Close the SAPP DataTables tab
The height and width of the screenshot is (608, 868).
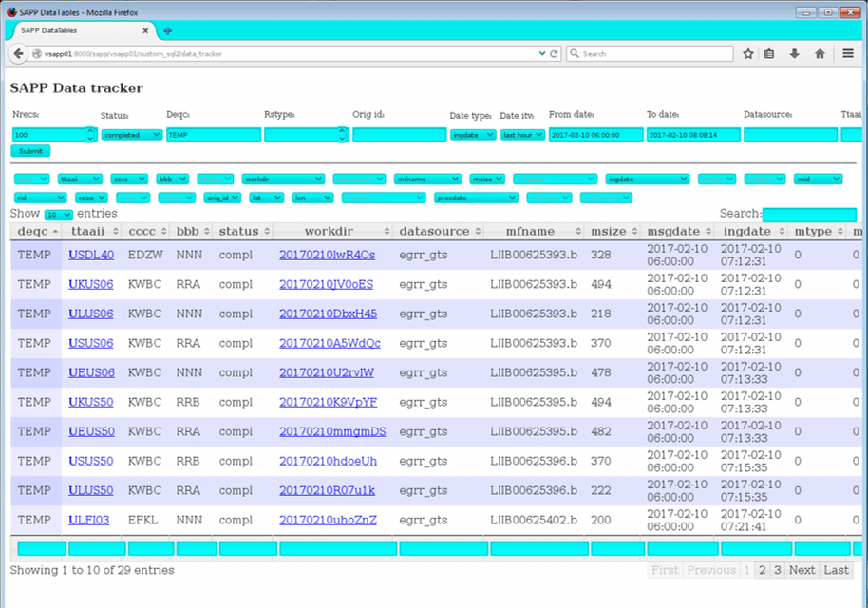coord(145,31)
